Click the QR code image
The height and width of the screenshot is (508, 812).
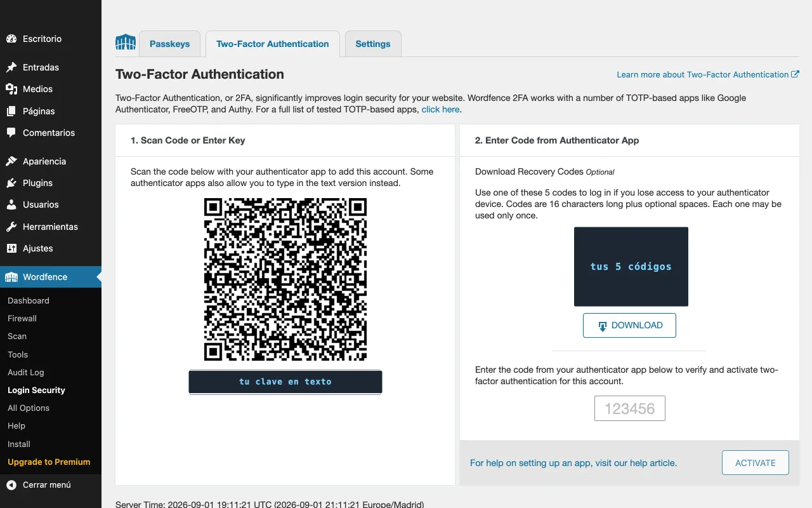pos(285,279)
